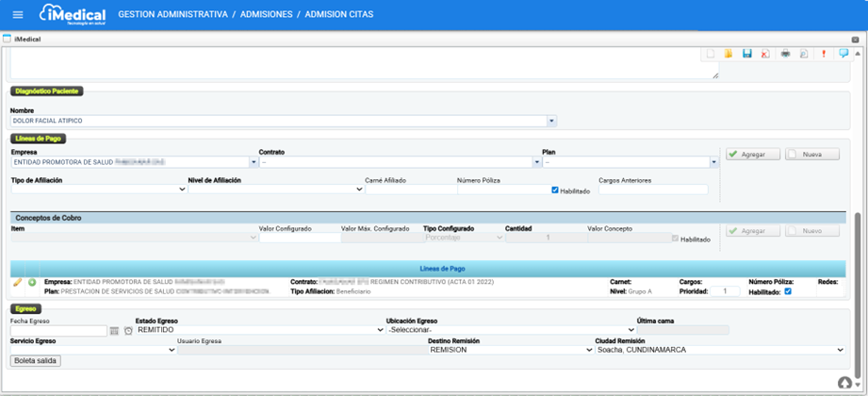Open the Tipo de Afiliación dropdown

pos(182,190)
